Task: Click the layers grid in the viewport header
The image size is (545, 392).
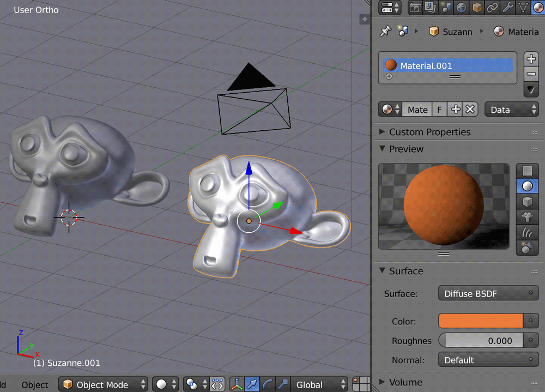Action: click(x=361, y=384)
